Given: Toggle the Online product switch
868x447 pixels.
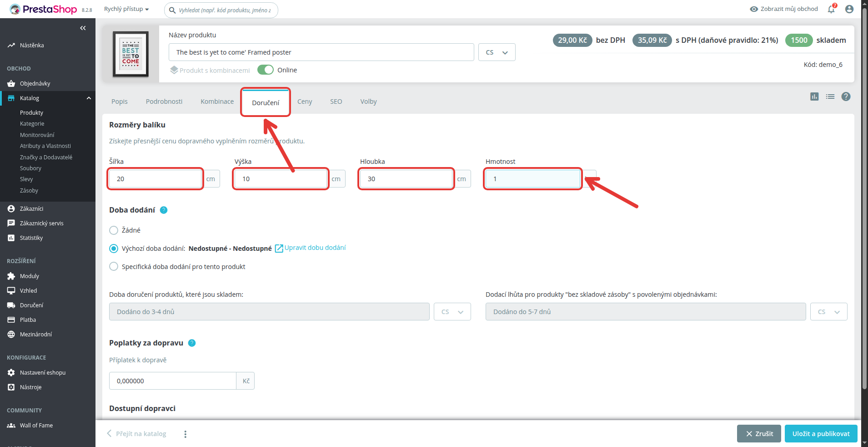Looking at the screenshot, I should click(266, 70).
